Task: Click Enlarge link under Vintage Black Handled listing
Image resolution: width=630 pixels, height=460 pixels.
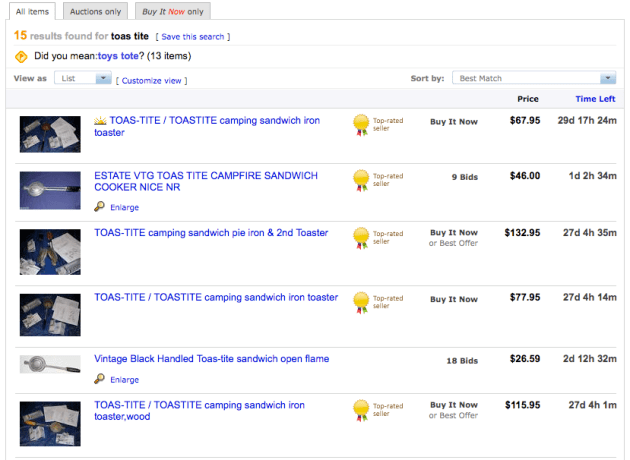Action: point(125,380)
